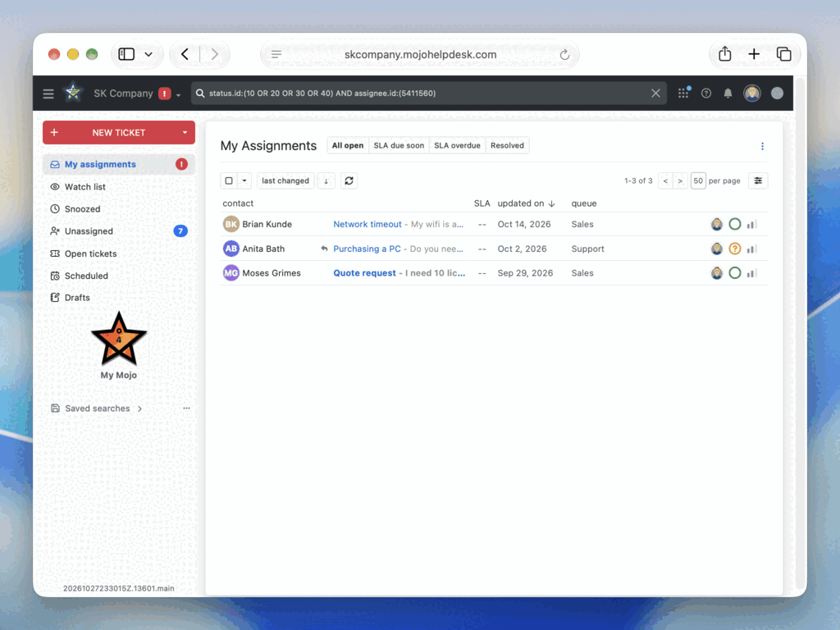
Task: Open the Watch list view
Action: click(119, 187)
